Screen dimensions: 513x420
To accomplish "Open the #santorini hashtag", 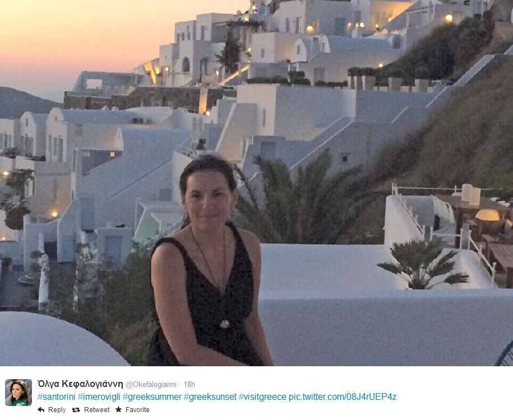I will pyautogui.click(x=56, y=397).
